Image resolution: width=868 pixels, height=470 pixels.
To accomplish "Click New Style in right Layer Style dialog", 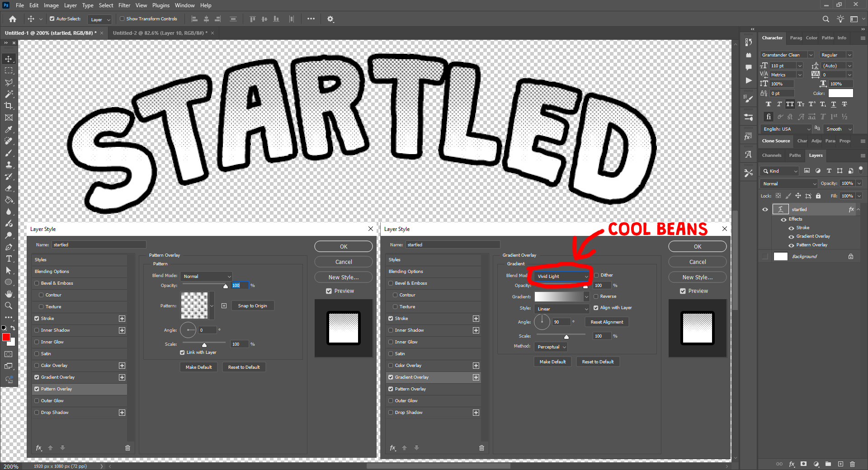I will point(698,277).
